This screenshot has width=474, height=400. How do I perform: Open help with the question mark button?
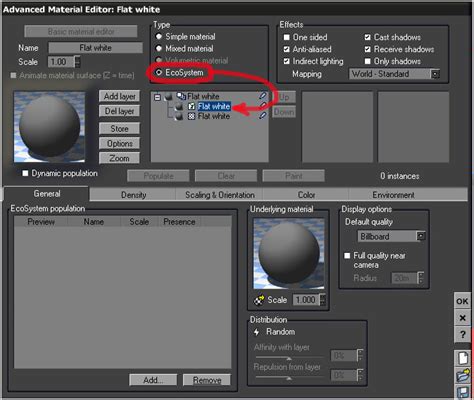pyautogui.click(x=462, y=334)
